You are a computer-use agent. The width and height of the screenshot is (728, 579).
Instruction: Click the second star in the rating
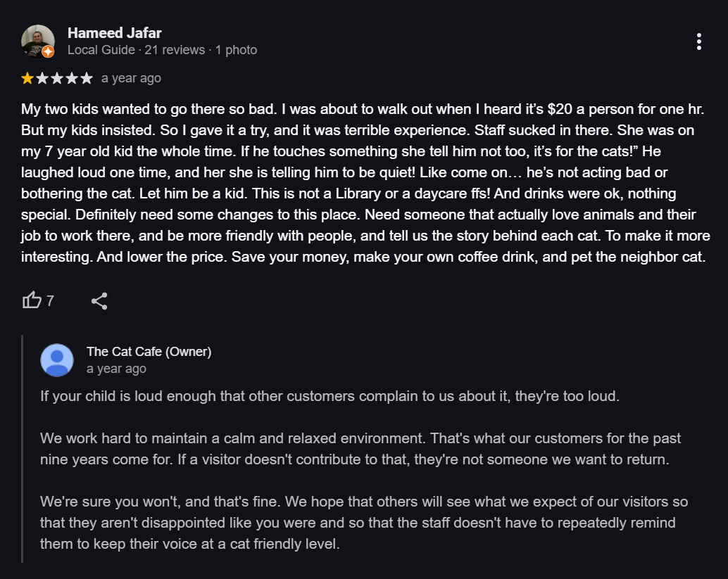coord(42,78)
